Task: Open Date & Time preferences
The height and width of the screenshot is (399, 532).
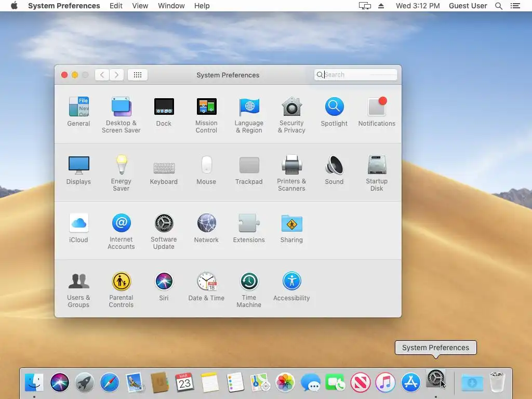Action: pos(206,287)
